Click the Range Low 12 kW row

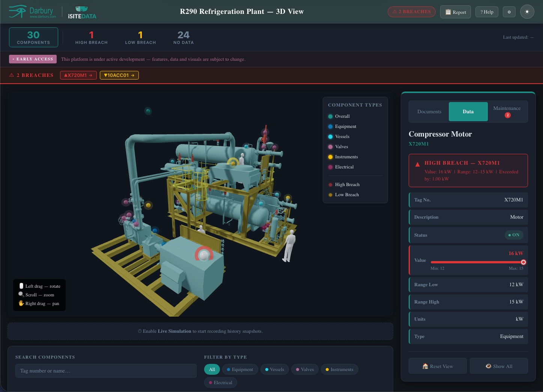point(468,285)
